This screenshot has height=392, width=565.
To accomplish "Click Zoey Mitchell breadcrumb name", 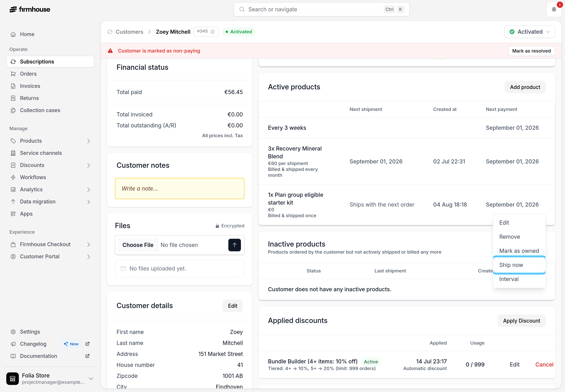I will tap(173, 32).
